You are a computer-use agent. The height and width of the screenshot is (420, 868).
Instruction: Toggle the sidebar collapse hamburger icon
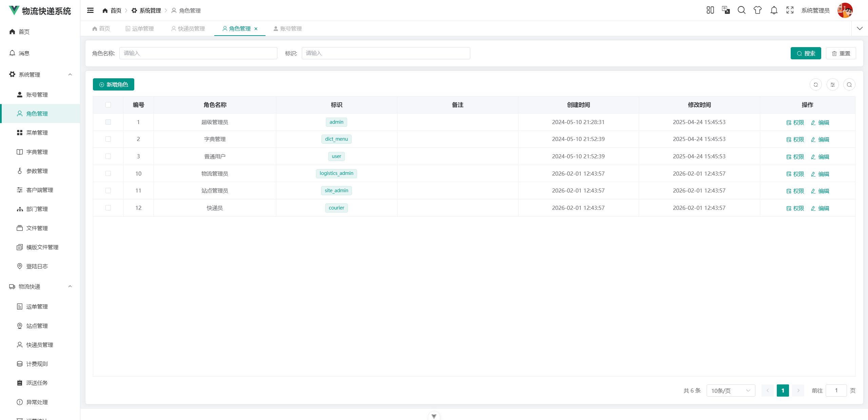[x=90, y=11]
